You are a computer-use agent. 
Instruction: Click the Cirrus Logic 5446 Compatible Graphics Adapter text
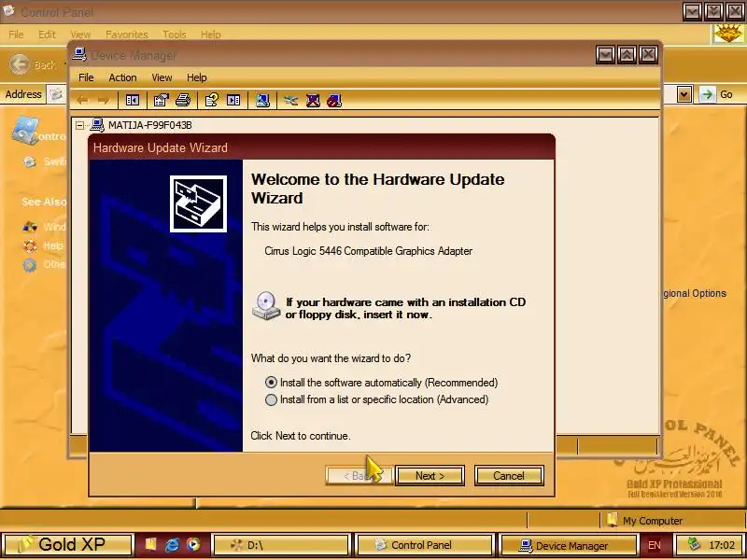click(x=368, y=251)
